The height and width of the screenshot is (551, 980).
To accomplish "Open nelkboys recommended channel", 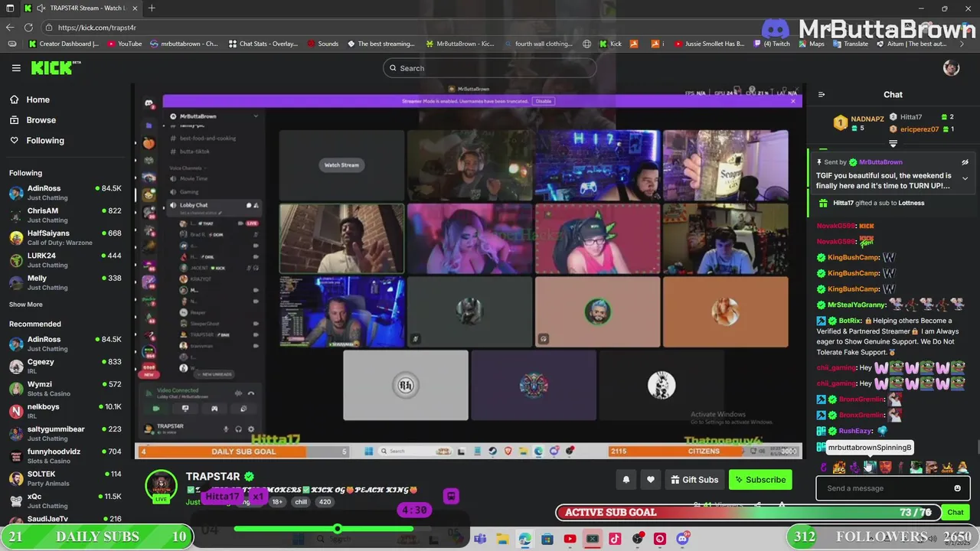I will (x=65, y=411).
